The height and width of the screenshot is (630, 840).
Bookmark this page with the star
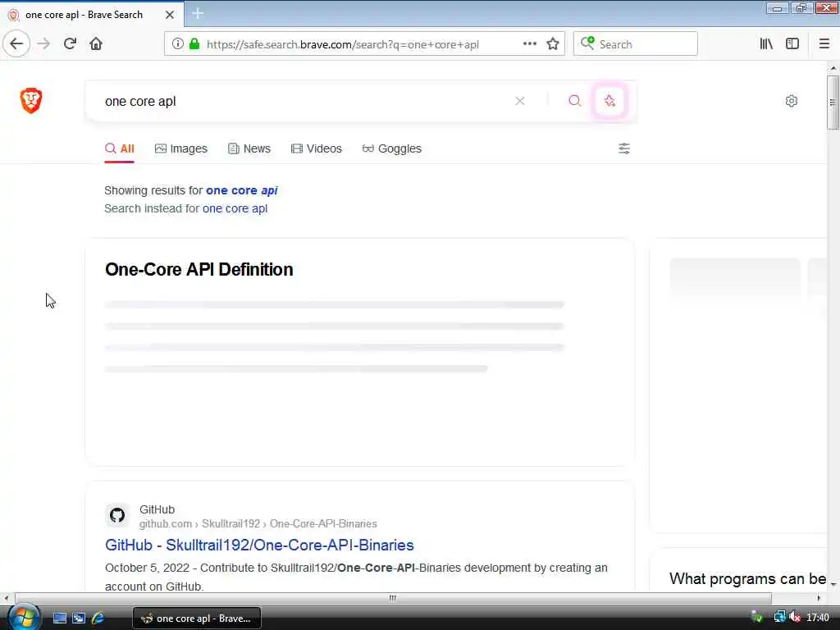553,44
